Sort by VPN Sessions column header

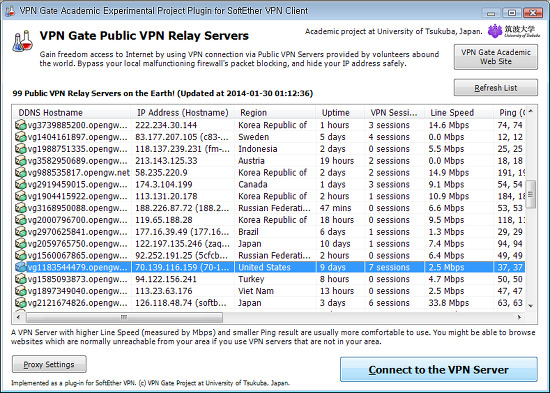coord(394,113)
